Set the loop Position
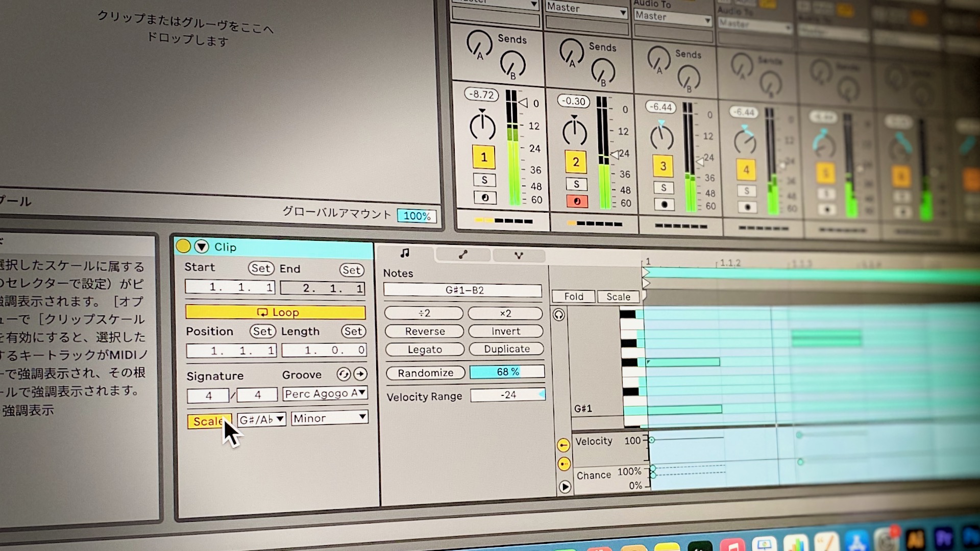980x551 pixels. (x=262, y=331)
